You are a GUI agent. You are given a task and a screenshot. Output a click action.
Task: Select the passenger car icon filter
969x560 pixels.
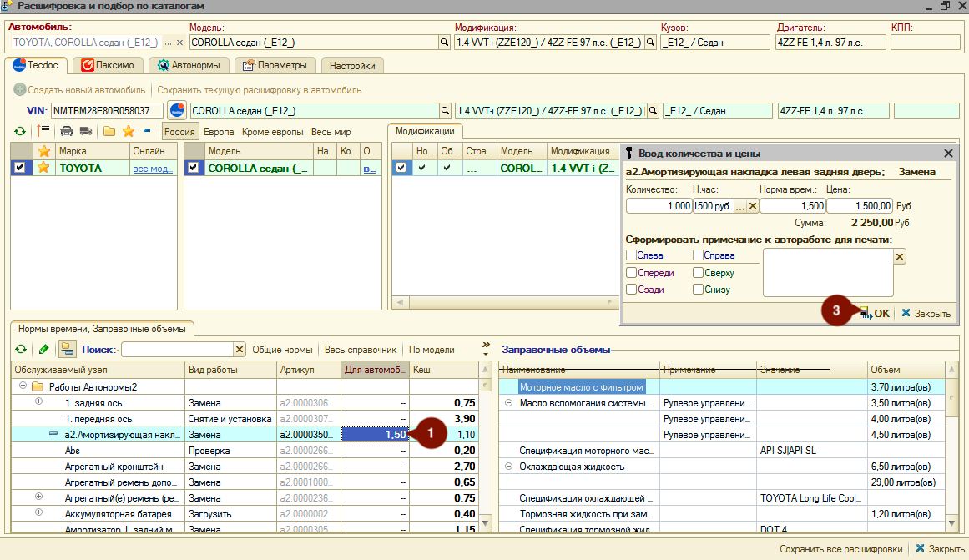pos(66,131)
